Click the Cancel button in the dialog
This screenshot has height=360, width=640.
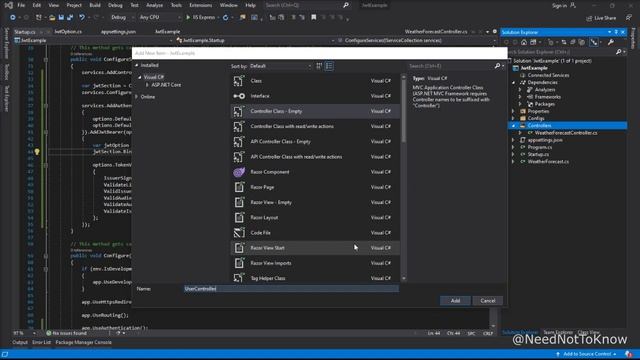(x=487, y=301)
